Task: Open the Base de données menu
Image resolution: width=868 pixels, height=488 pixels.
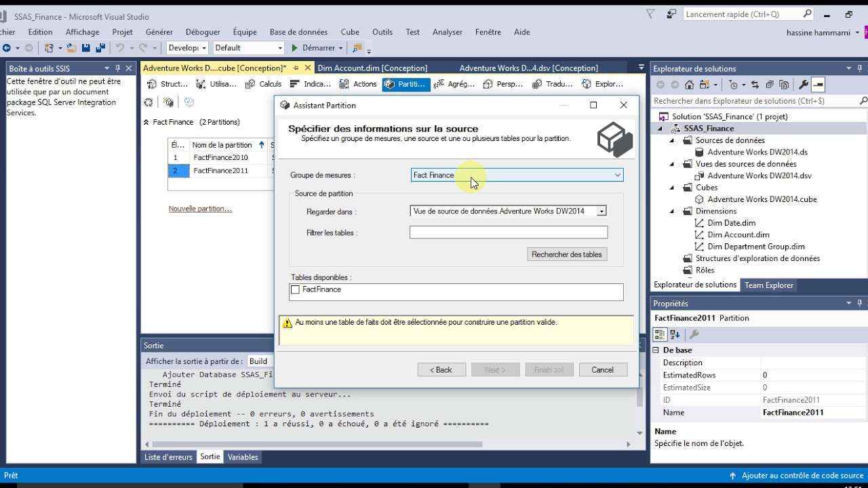Action: 298,32
